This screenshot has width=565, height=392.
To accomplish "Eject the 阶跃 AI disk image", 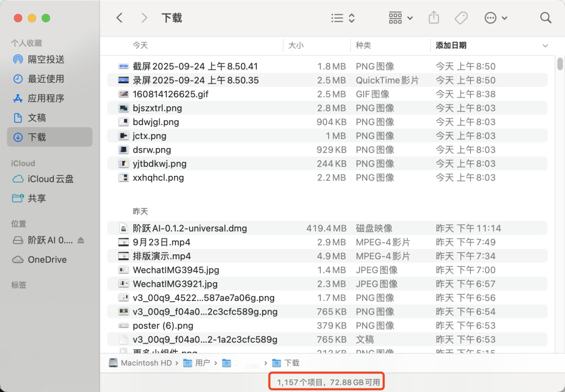I will (81, 240).
